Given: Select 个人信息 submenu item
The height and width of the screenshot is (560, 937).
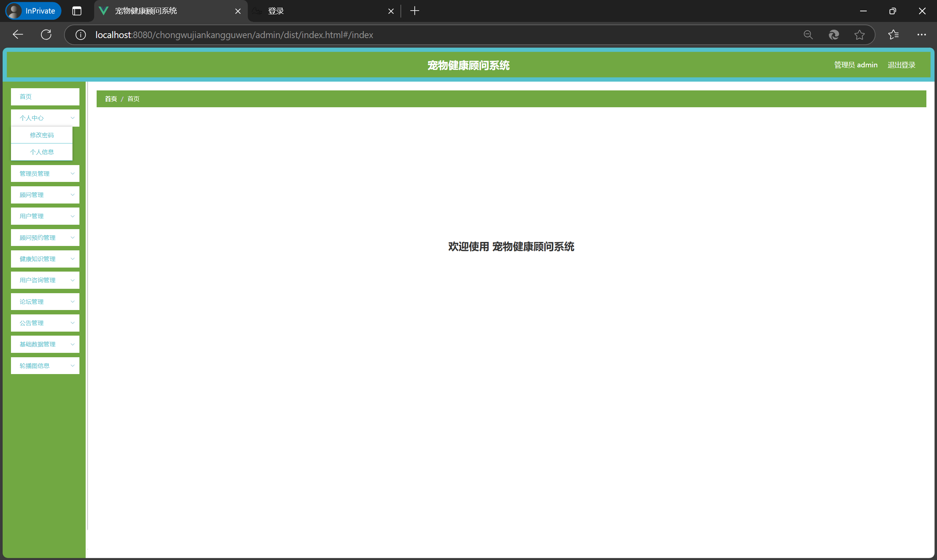Looking at the screenshot, I should (x=41, y=152).
